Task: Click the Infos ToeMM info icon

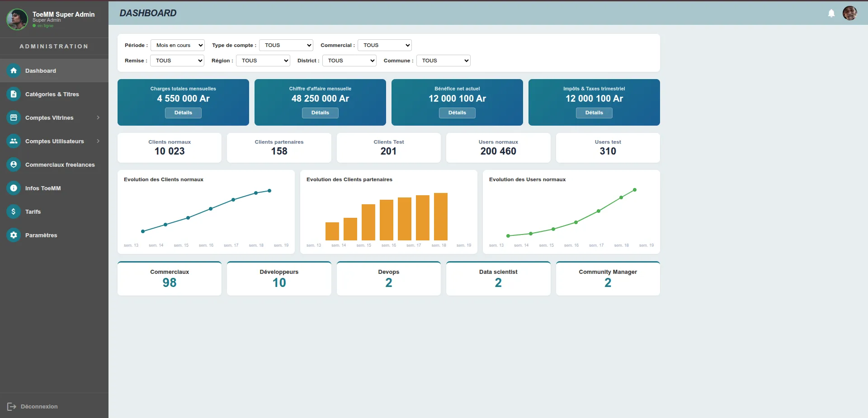Action: (14, 188)
